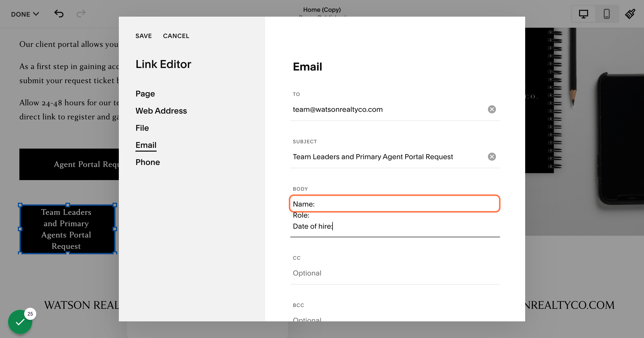Image resolution: width=644 pixels, height=338 pixels.
Task: Clear the SUBJECT field text
Action: [x=492, y=157]
